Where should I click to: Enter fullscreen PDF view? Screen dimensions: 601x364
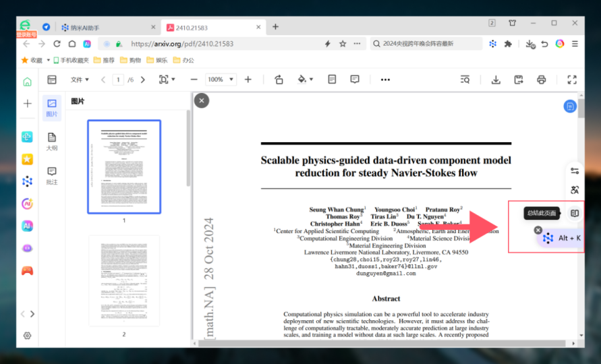(572, 80)
